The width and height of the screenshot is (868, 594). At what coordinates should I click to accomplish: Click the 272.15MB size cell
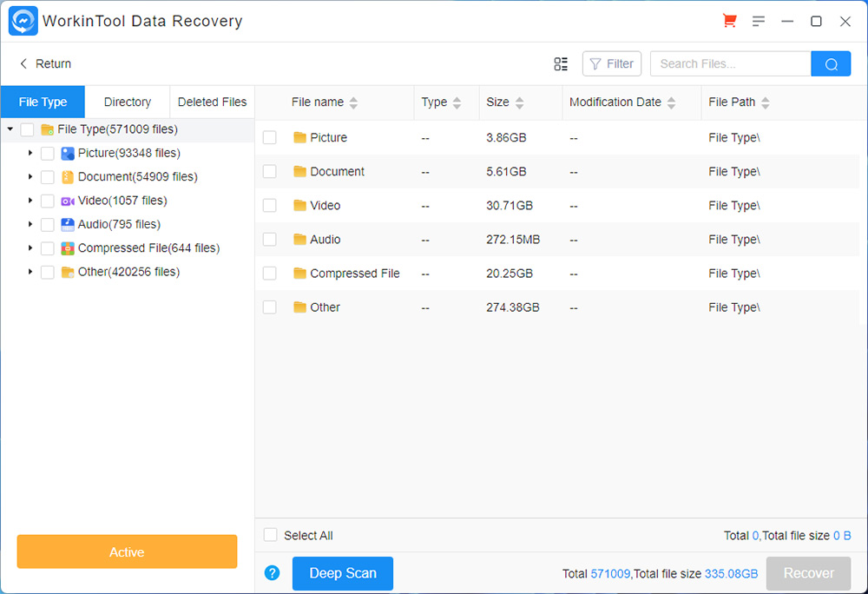pyautogui.click(x=513, y=239)
